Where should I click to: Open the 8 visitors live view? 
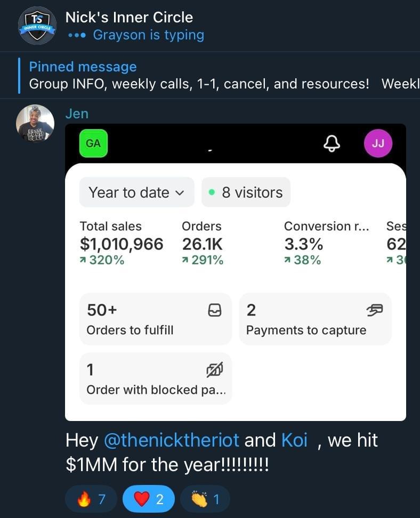[x=246, y=192]
